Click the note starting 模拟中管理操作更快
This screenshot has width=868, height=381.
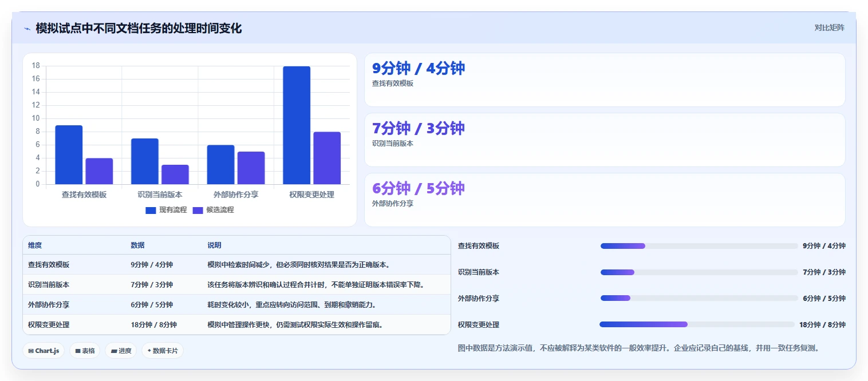coord(295,324)
